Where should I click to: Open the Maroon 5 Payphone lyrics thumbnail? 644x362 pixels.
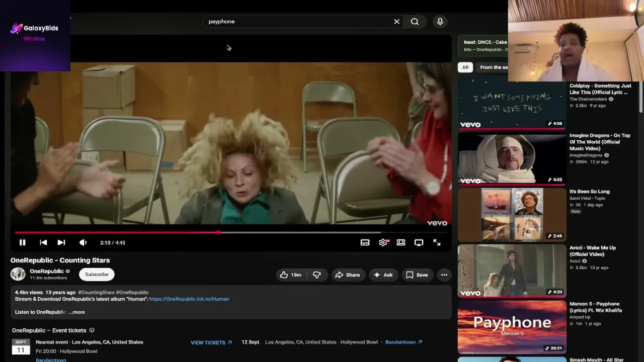point(512,327)
